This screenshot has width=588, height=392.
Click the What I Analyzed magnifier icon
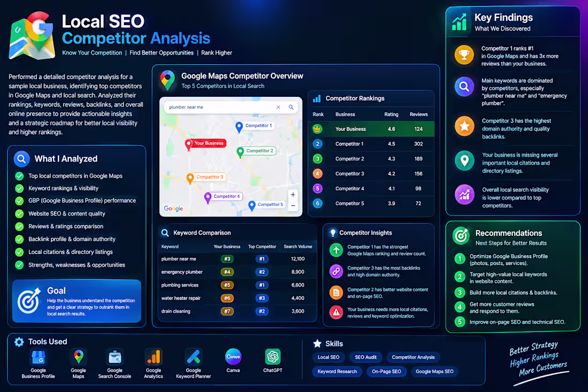(x=22, y=159)
